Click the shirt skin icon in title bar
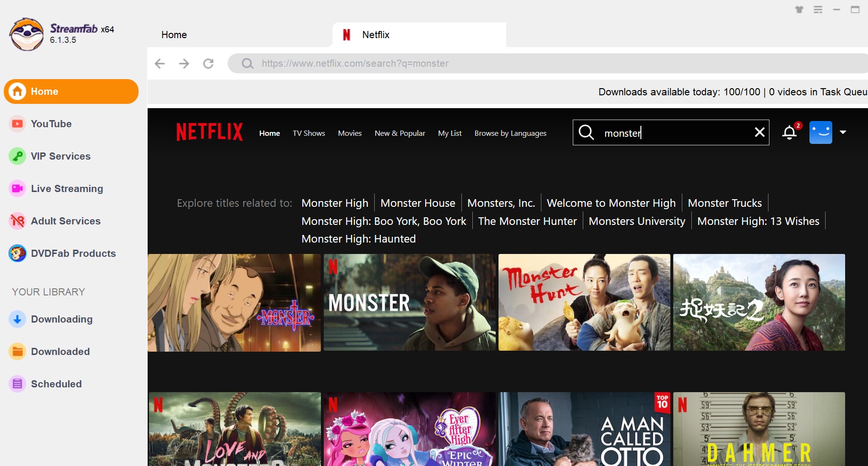The width and height of the screenshot is (868, 466). pyautogui.click(x=799, y=10)
